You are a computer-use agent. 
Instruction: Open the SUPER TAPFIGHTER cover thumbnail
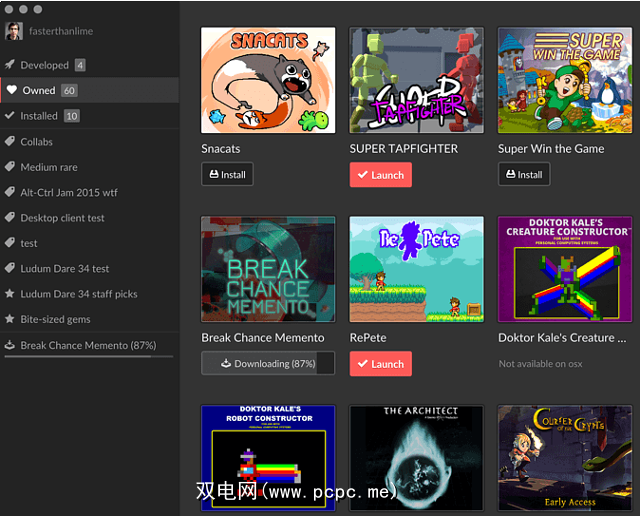pos(417,80)
